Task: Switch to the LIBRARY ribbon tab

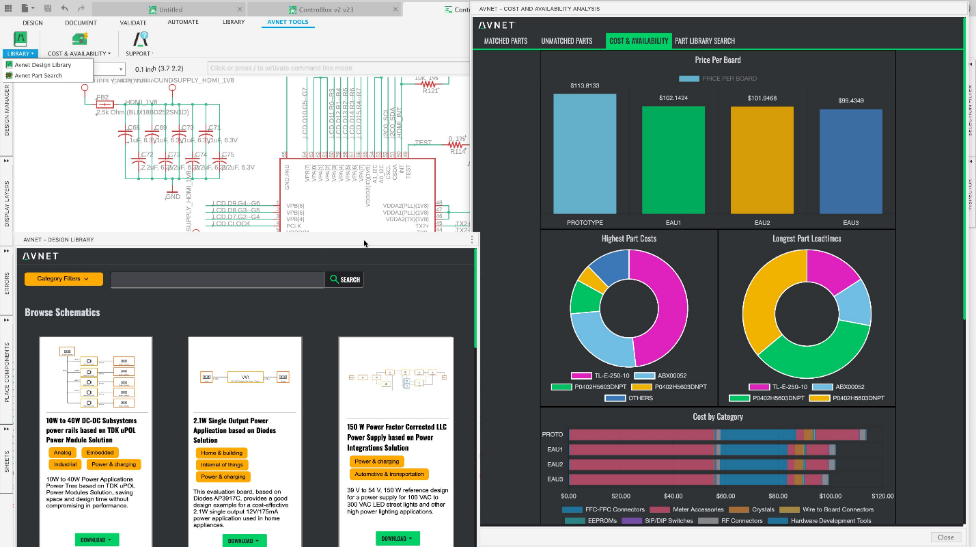Action: pos(233,22)
